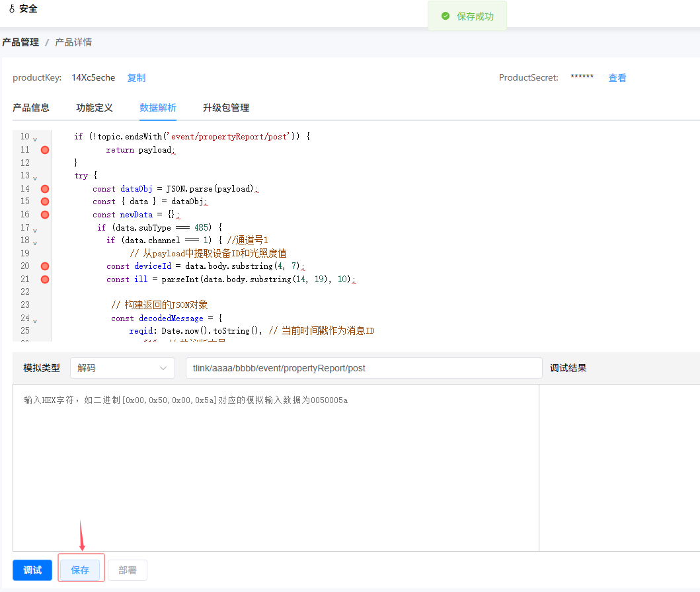Select the 数据解析 tab

coord(157,108)
